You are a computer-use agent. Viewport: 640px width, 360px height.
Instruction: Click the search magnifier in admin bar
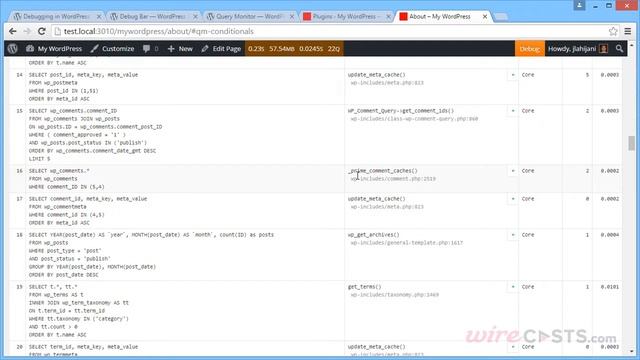click(619, 49)
